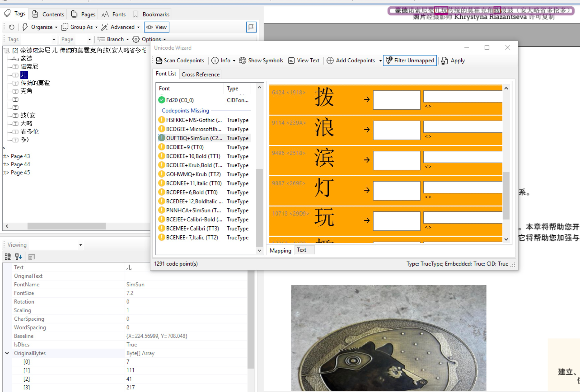The image size is (580, 392).
Task: Click the mapping input field for 拨
Action: 396,100
